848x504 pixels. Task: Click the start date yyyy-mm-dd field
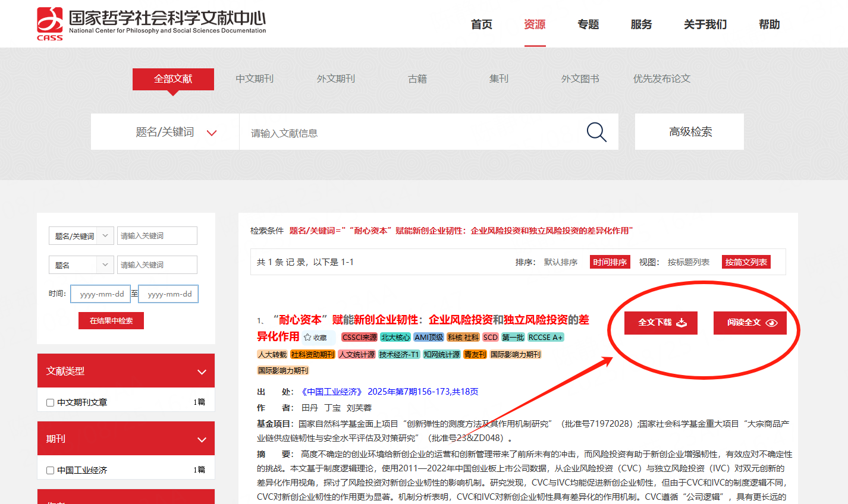[x=100, y=294]
